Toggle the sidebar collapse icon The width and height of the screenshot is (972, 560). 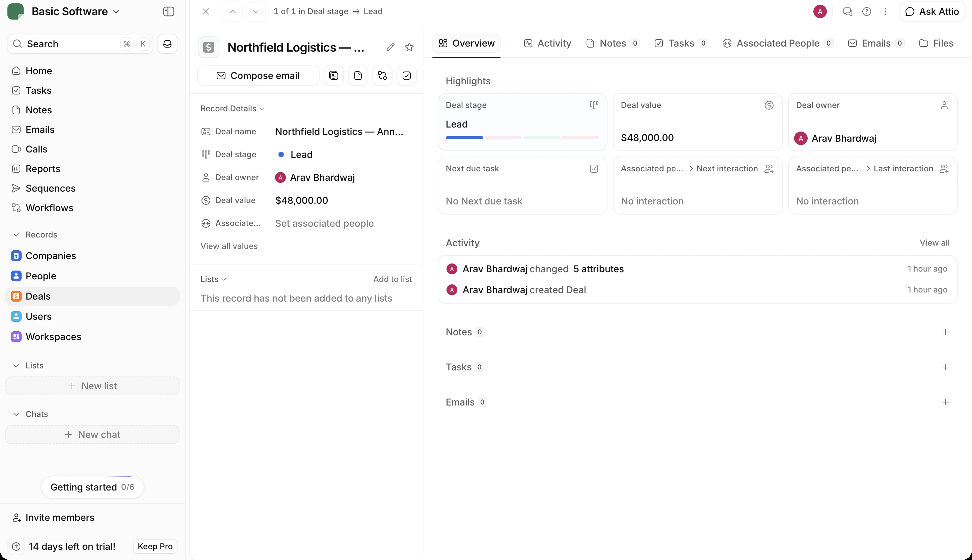pos(168,11)
